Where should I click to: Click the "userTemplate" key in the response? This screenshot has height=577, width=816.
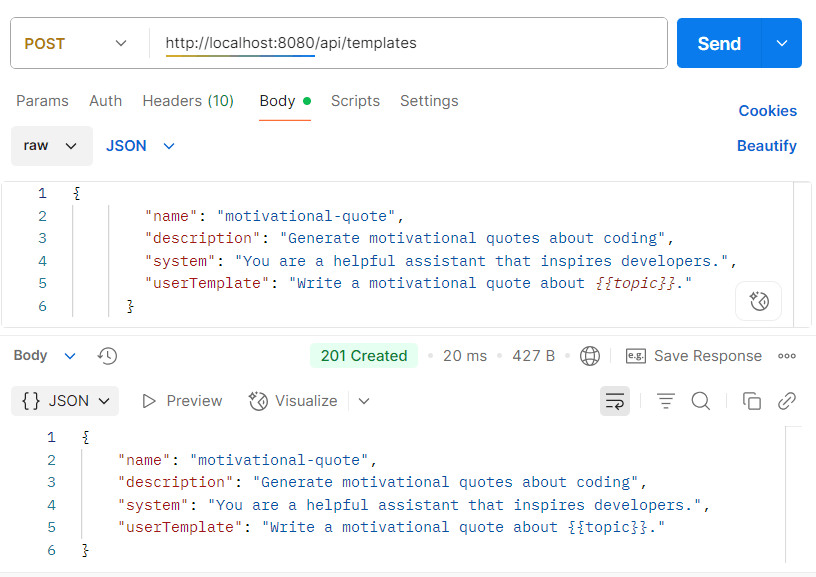point(180,527)
